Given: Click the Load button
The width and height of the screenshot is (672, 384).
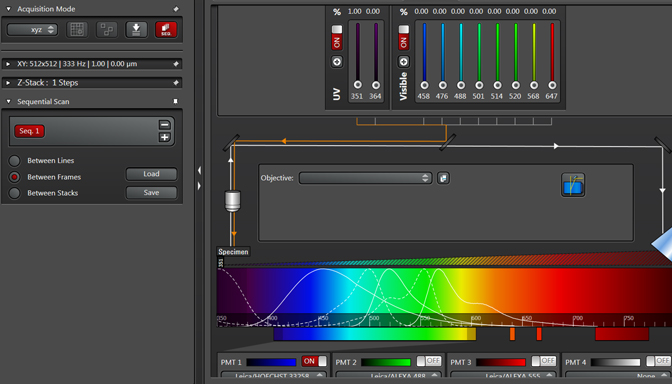Looking at the screenshot, I should 151,174.
